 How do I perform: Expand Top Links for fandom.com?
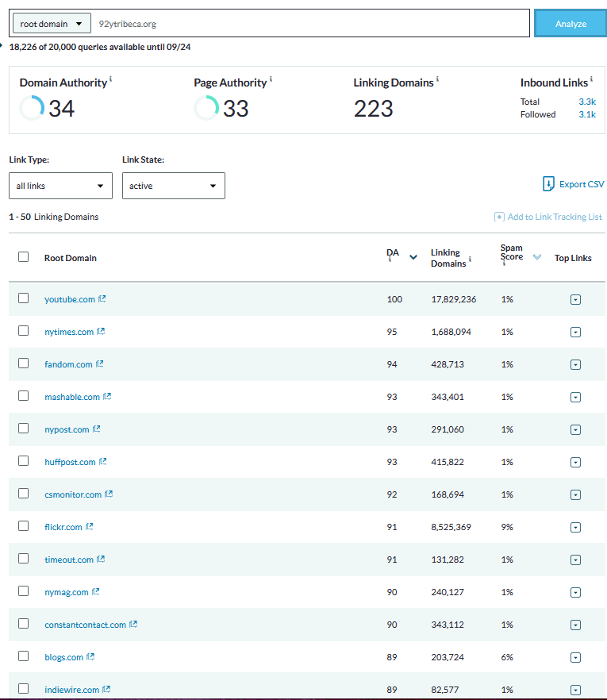tap(576, 365)
